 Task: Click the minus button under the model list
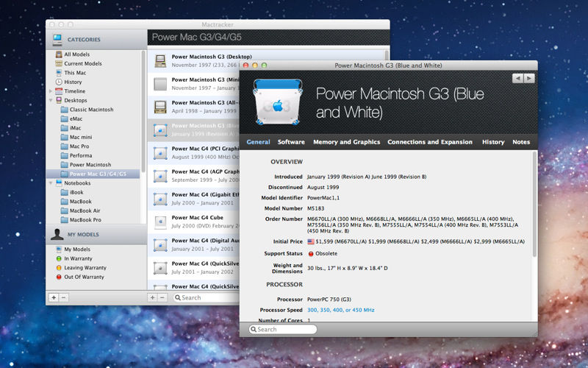pyautogui.click(x=162, y=298)
